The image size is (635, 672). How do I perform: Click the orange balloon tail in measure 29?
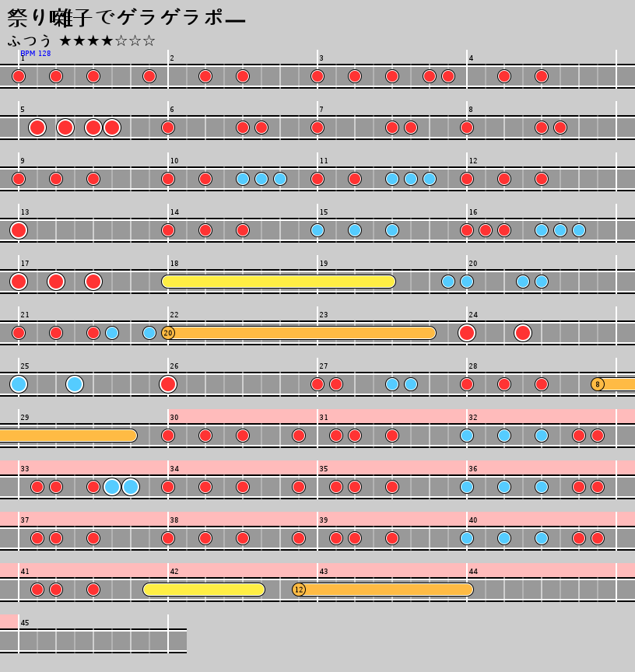click(x=68, y=436)
